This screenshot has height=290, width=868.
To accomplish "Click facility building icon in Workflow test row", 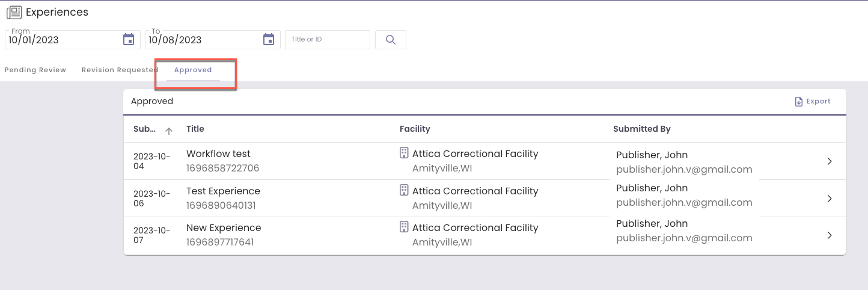I will click(404, 153).
